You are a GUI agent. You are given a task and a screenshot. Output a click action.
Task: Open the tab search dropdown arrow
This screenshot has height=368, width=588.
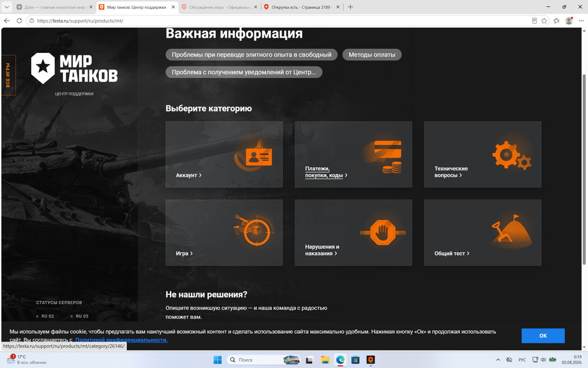6,6
